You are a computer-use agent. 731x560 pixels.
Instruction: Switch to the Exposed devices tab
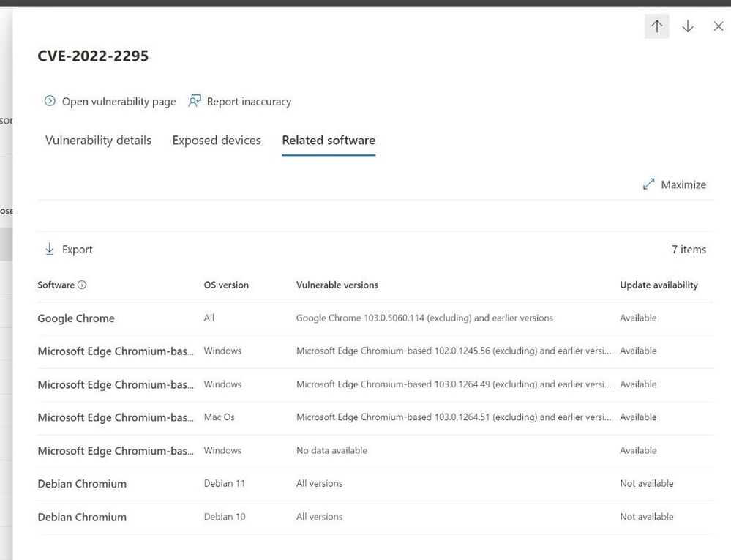[x=217, y=141]
